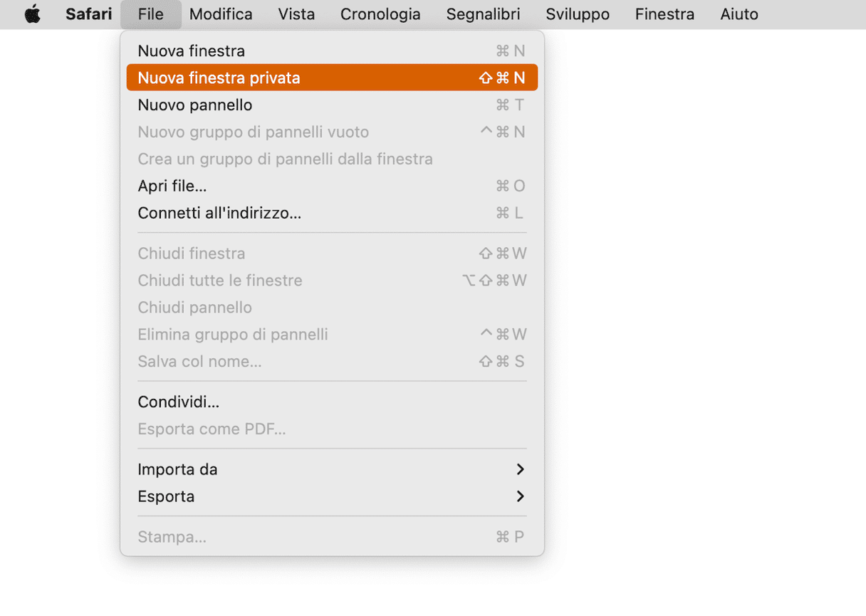The image size is (866, 616).
Task: Open the Safari application menu
Action: 88,14
